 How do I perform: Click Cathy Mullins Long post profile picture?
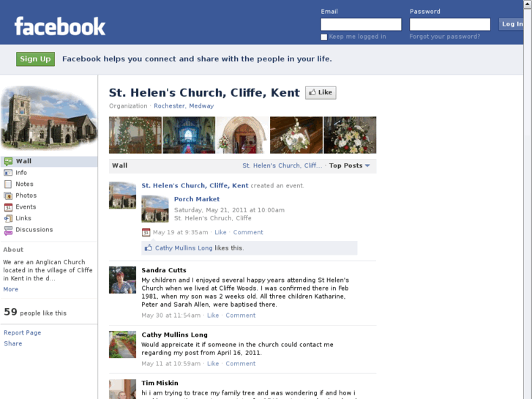[122, 344]
